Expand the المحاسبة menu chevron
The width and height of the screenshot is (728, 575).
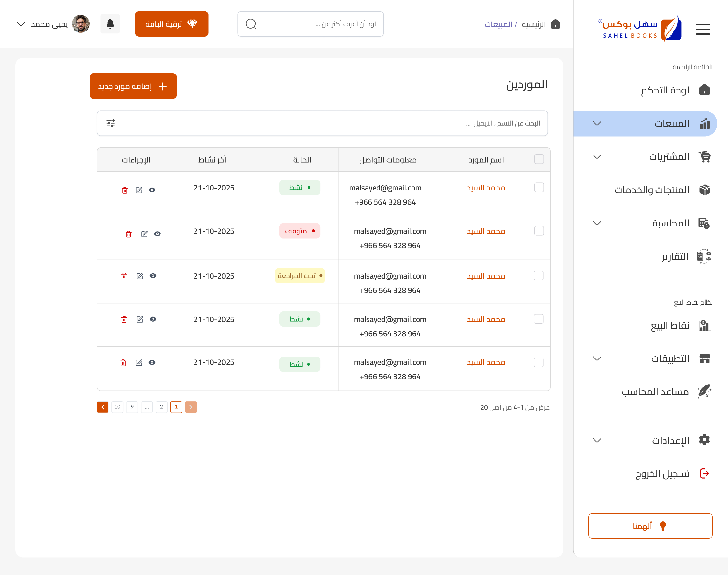(597, 223)
